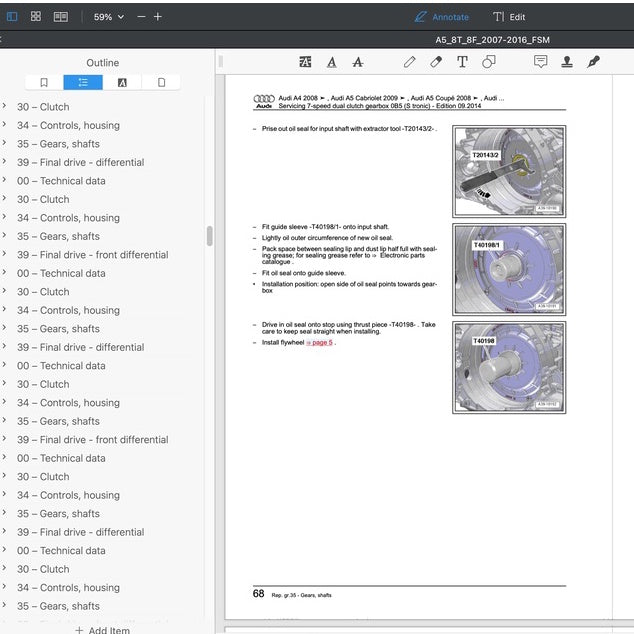Add a note comment

pos(541,61)
